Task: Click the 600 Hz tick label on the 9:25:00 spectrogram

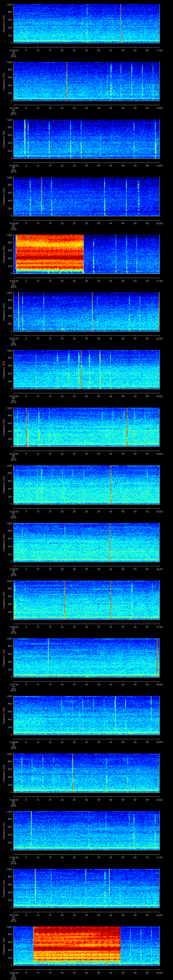Action: (x=10, y=539)
